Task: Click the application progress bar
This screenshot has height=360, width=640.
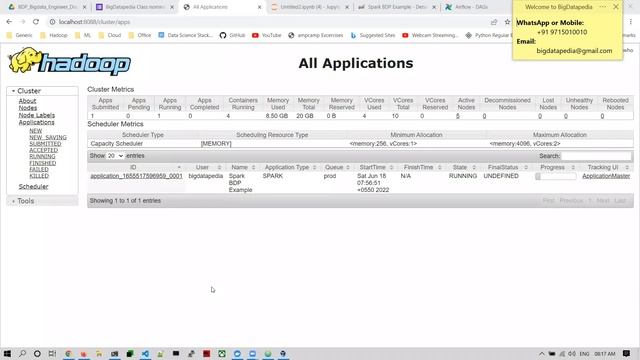Action: (x=556, y=176)
